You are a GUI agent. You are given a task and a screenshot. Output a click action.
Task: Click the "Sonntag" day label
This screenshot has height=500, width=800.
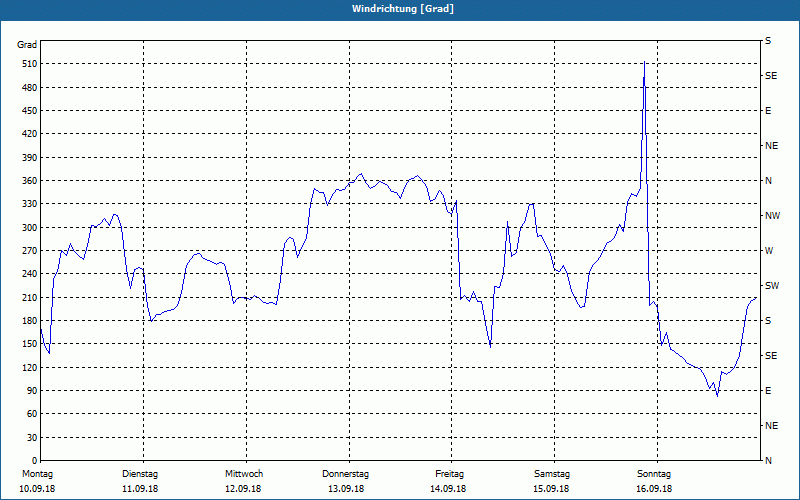coord(654,474)
